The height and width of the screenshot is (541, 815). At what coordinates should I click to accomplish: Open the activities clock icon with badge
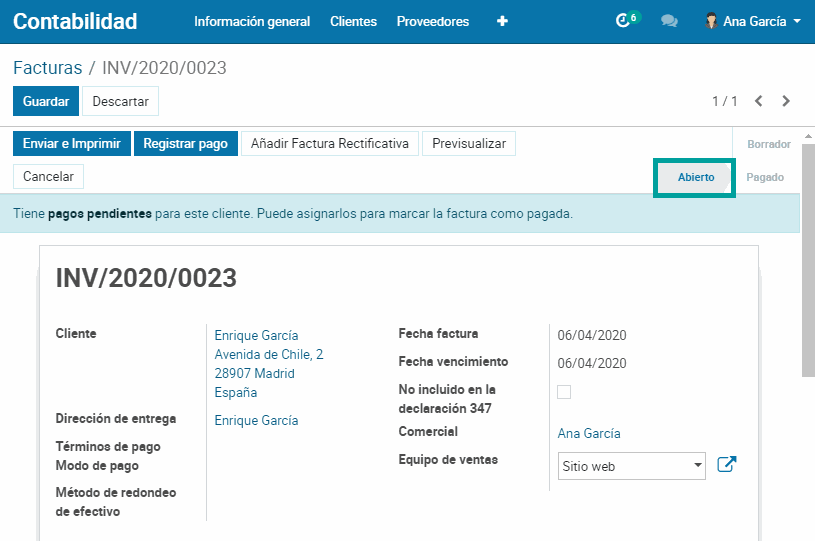click(625, 21)
